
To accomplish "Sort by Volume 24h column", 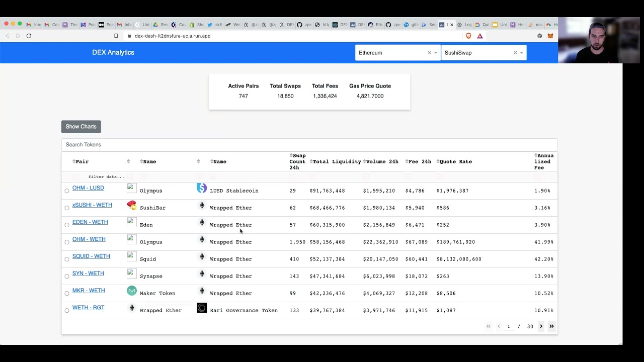I will [x=381, y=162].
